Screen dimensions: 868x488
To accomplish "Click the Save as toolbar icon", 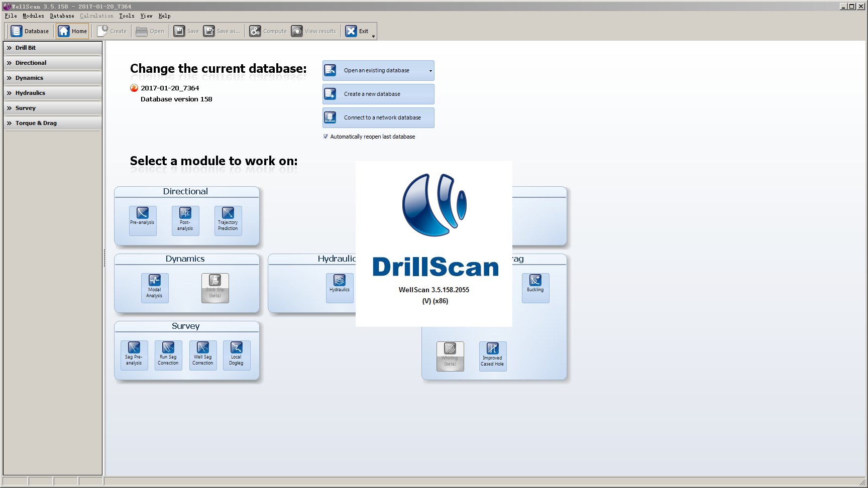I will [222, 31].
